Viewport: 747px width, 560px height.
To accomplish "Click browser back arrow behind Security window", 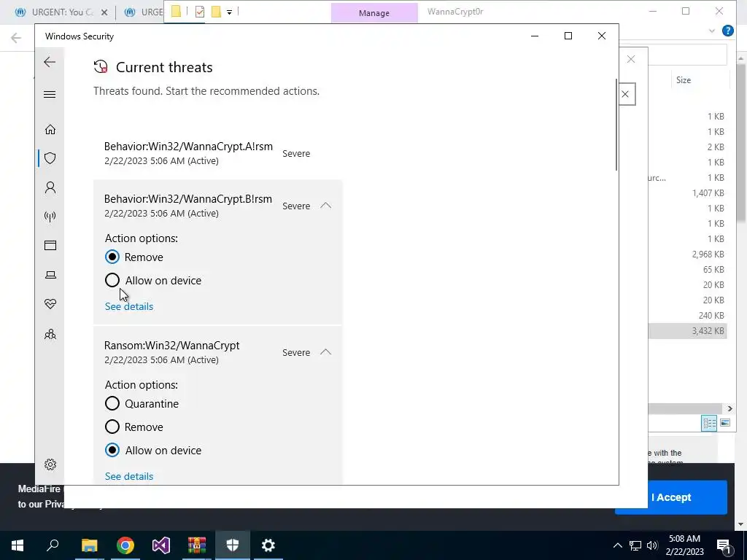I will point(16,38).
